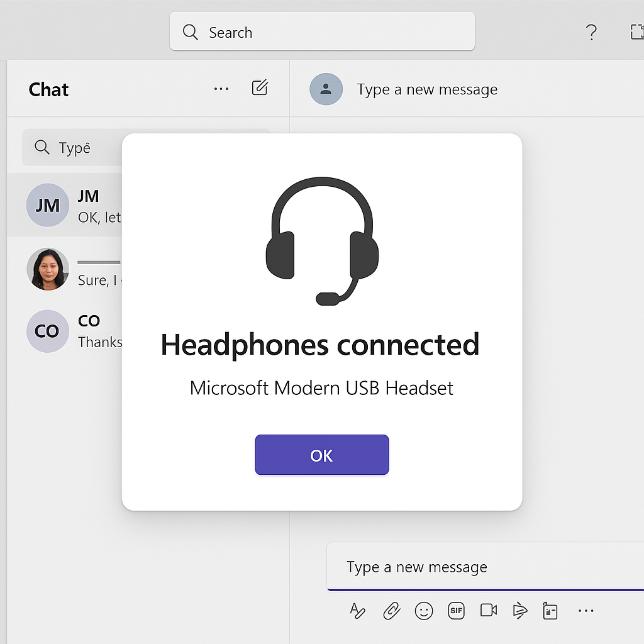The width and height of the screenshot is (644, 644).
Task: Click the search magnifier icon in top bar
Action: (190, 32)
